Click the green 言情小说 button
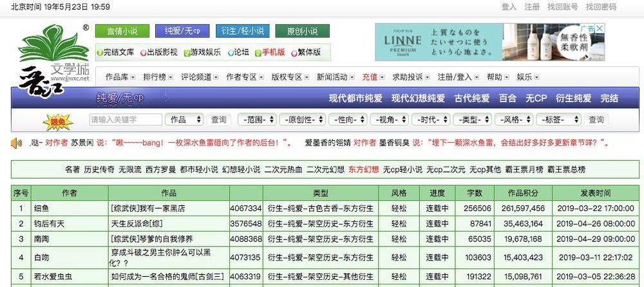Image resolution: width=644 pixels, height=287 pixels. (x=122, y=31)
